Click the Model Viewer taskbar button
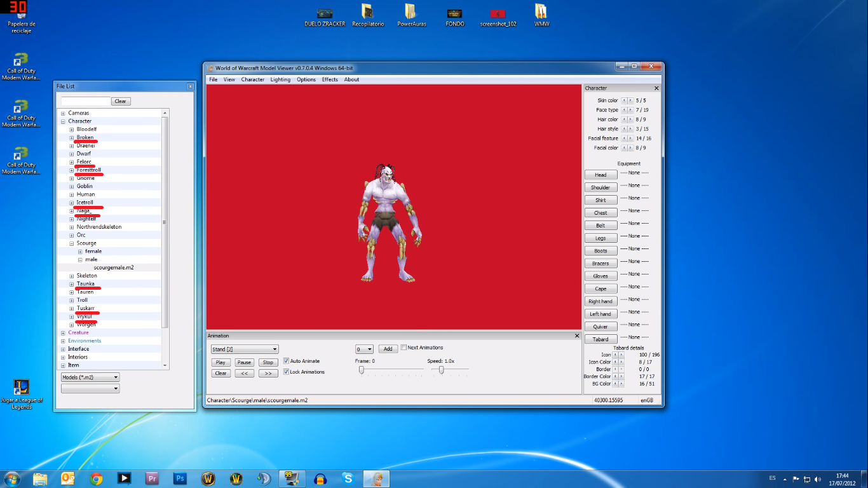 pyautogui.click(x=377, y=478)
